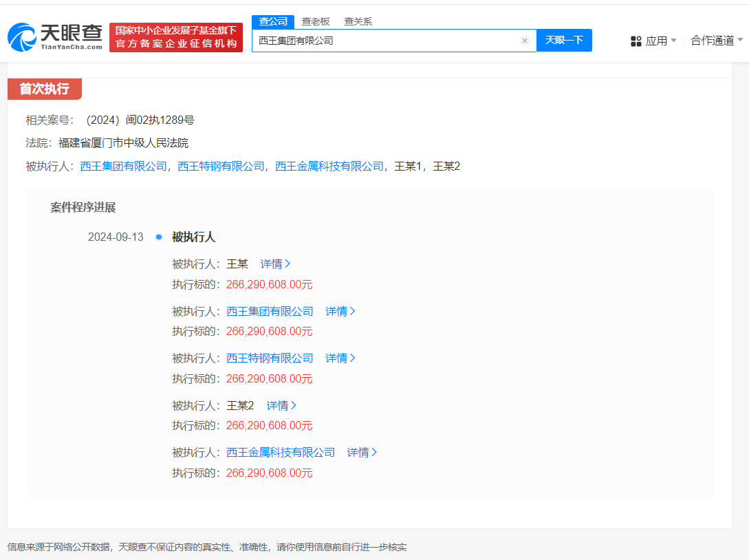Click the 案件程序进展 heading
The image size is (749, 560).
tap(83, 207)
